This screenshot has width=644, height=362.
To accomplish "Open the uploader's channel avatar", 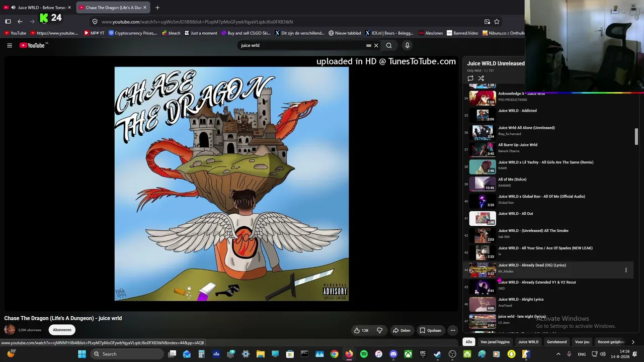I will 10,330.
